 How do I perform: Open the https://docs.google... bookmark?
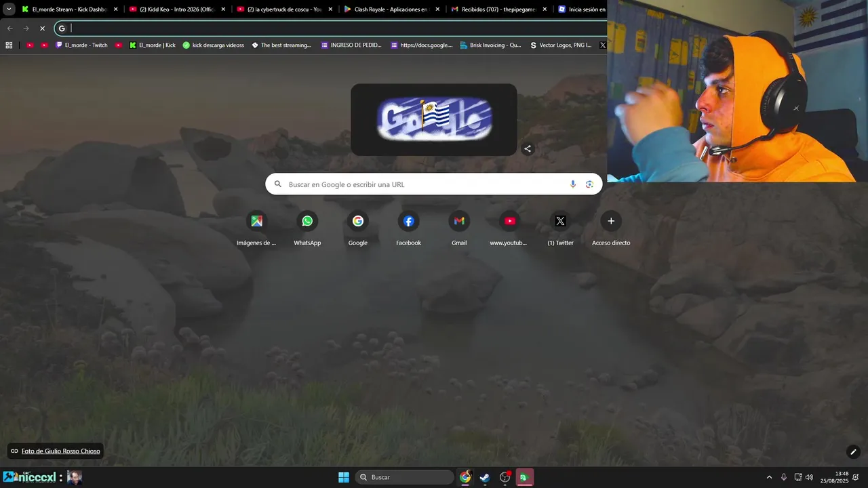pyautogui.click(x=421, y=45)
